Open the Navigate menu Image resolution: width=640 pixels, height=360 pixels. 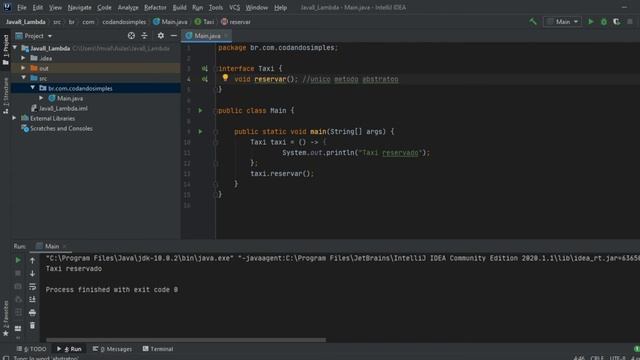[x=79, y=7]
